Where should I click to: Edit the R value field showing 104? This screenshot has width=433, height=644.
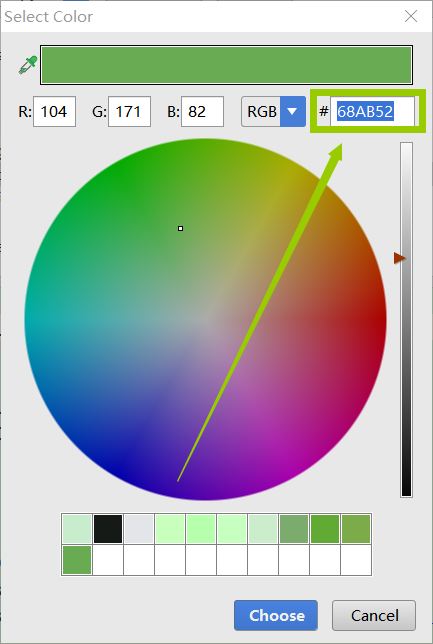[54, 112]
